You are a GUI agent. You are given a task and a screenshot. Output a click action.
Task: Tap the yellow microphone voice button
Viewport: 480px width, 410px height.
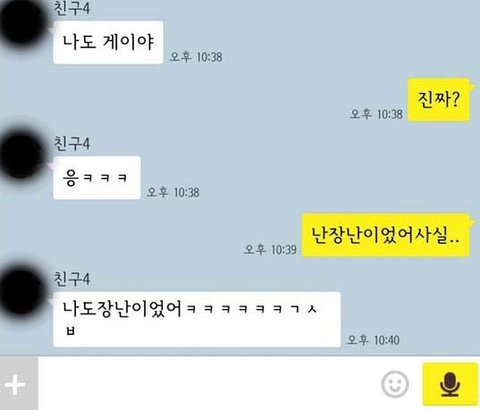point(450,384)
